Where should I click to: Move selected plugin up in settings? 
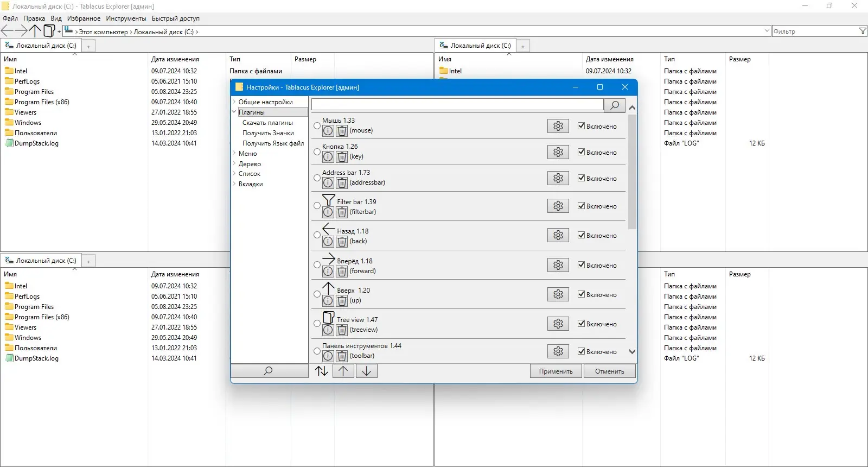pyautogui.click(x=343, y=371)
